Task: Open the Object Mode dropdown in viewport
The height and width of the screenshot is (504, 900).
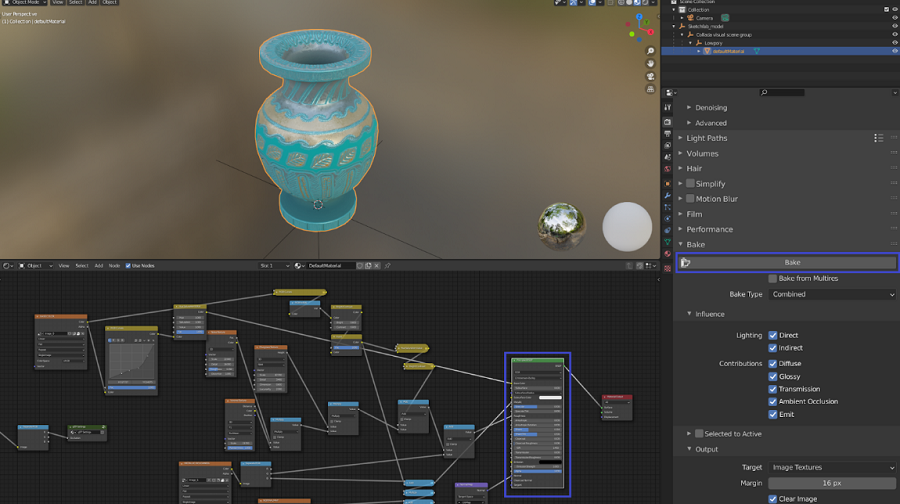Action: coord(25,2)
